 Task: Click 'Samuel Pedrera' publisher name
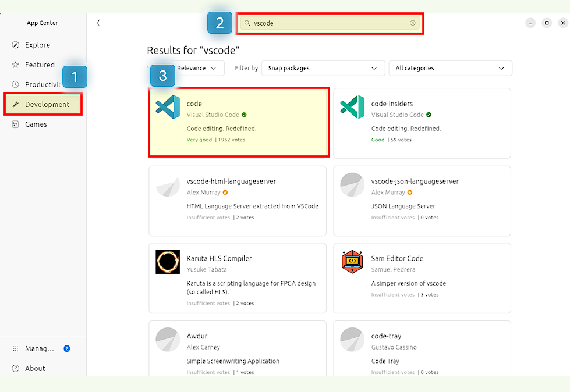point(393,270)
